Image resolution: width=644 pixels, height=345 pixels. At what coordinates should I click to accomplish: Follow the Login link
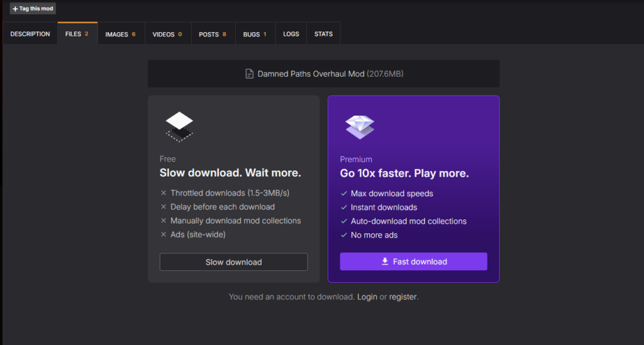coord(367,297)
